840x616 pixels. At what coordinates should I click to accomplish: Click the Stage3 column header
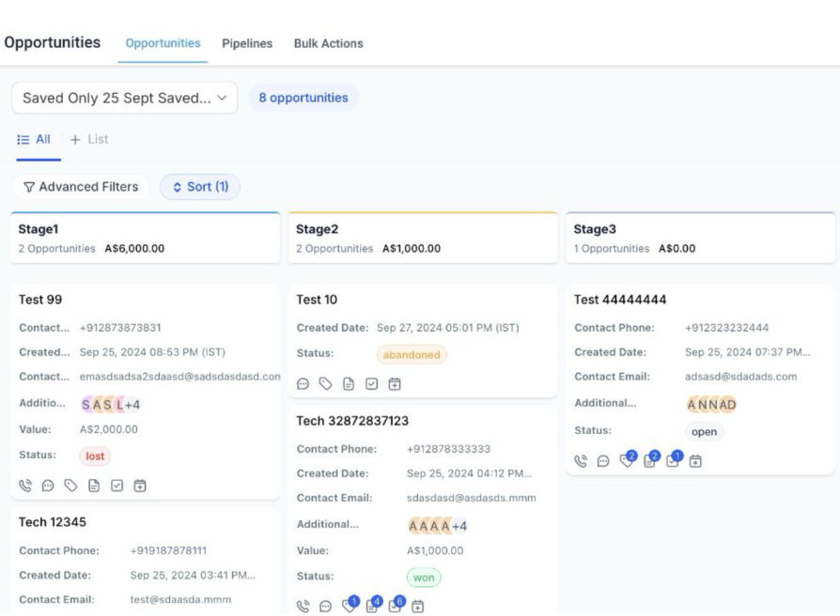pos(701,238)
